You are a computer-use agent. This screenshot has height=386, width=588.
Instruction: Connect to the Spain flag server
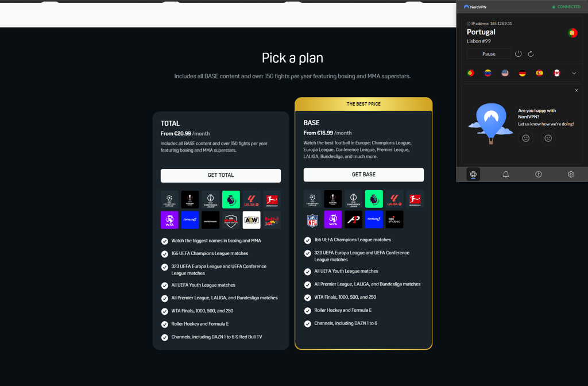tap(540, 73)
